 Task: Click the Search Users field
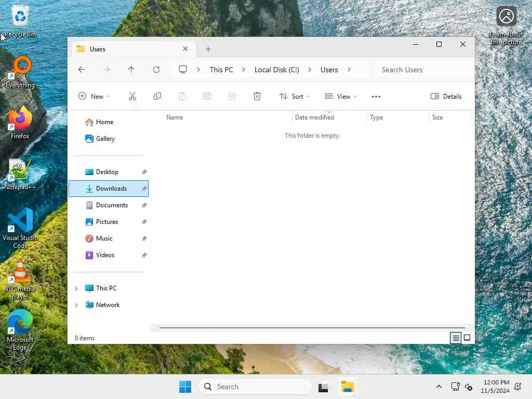point(422,70)
